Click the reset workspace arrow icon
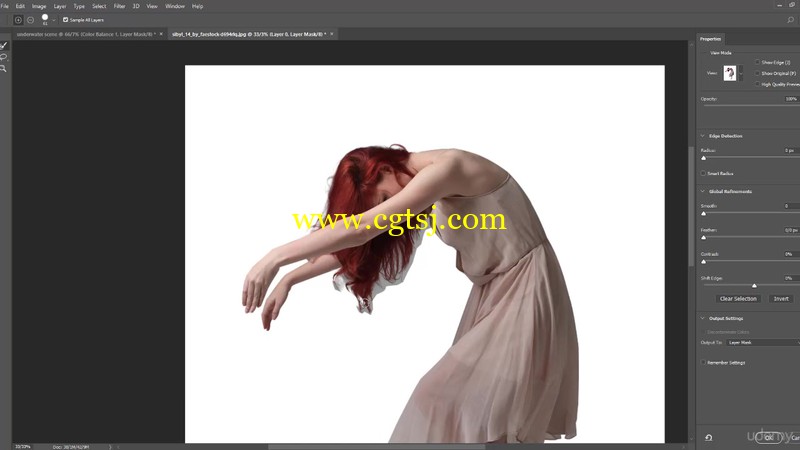The width and height of the screenshot is (800, 450). [709, 437]
